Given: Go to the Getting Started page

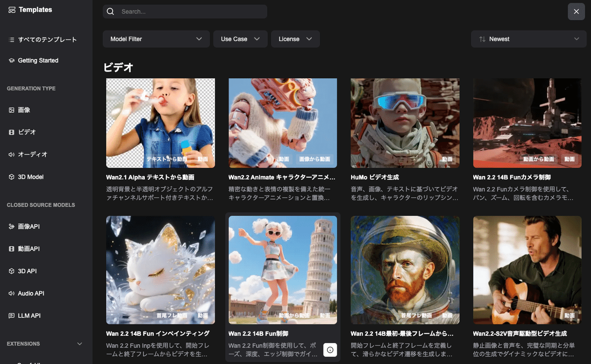Looking at the screenshot, I should click(x=38, y=60).
